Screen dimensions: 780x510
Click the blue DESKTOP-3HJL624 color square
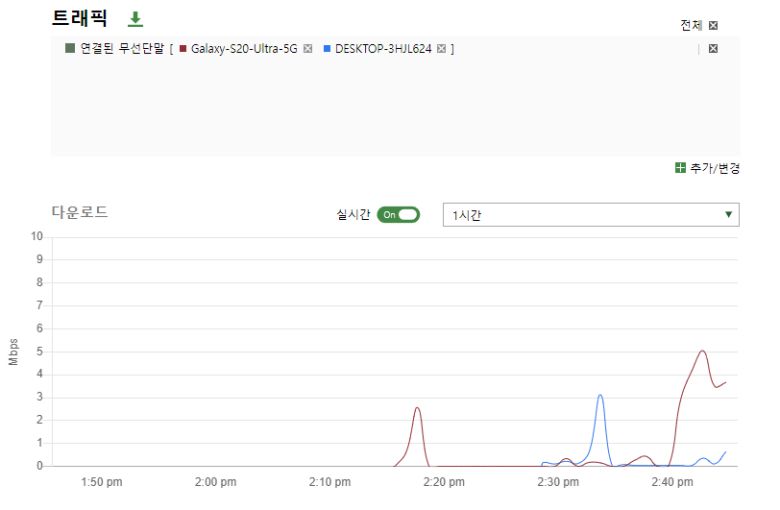point(327,48)
